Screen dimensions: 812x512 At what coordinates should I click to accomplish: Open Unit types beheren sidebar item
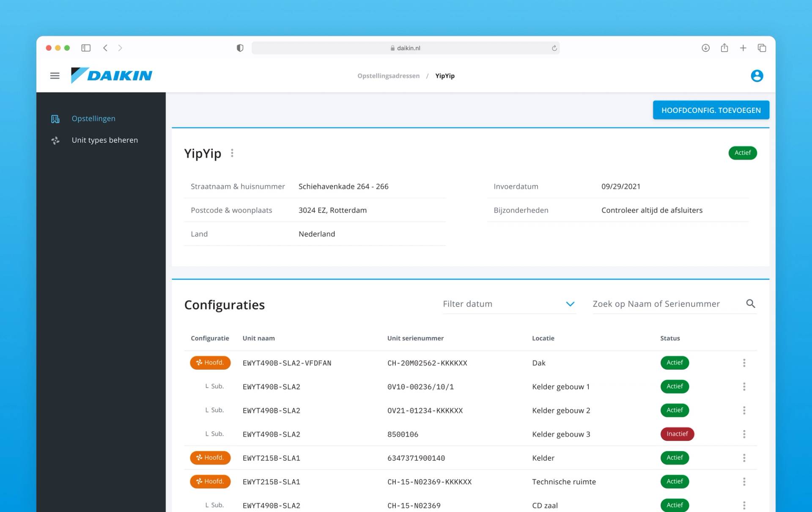(104, 140)
